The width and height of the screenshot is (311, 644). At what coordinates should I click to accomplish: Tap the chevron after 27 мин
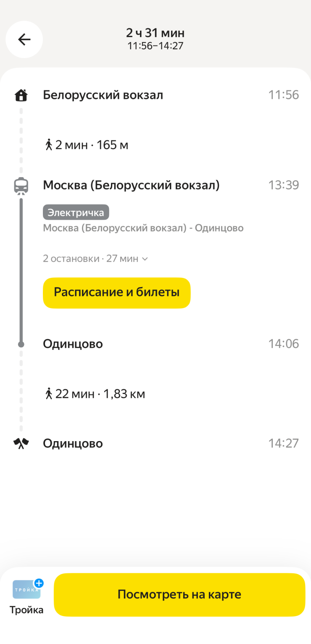pos(145,259)
